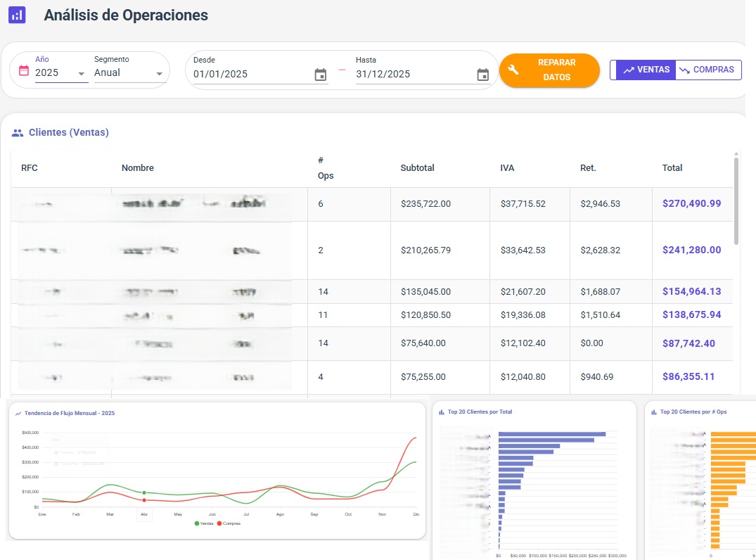Click the trend line icon beside Tendencia de Flujo Mensual
The height and width of the screenshot is (560, 756).
18,414
